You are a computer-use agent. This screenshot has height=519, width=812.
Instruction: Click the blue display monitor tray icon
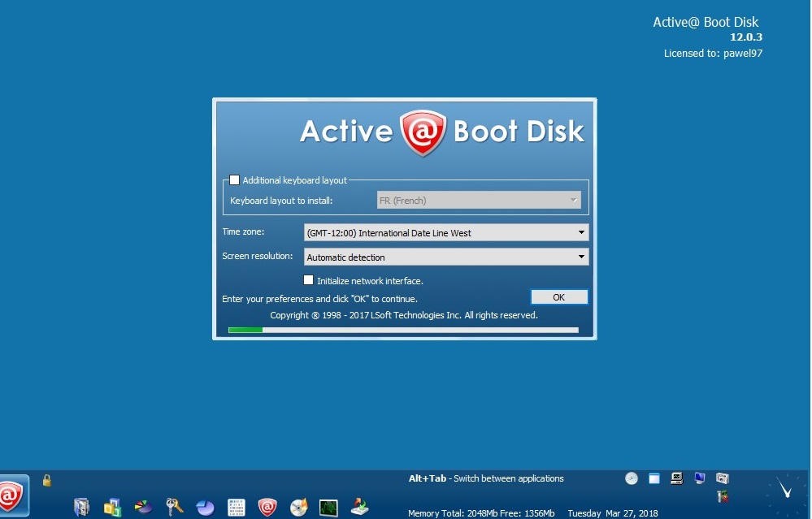(x=700, y=478)
